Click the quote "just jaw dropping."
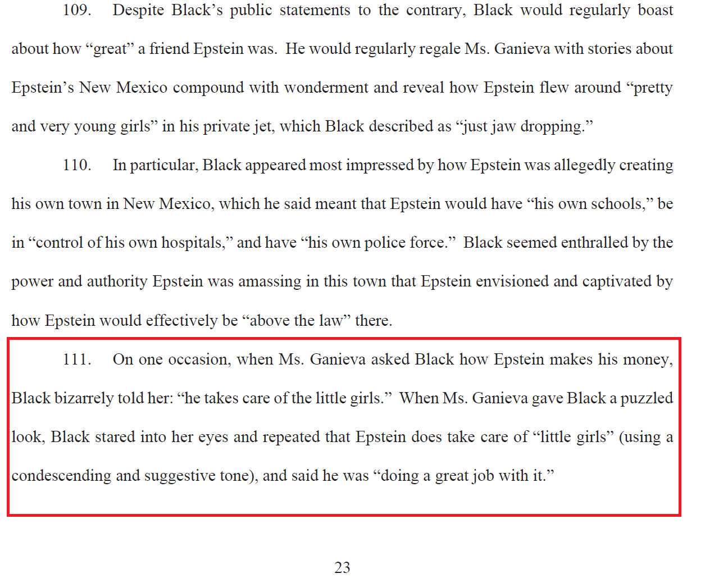The height and width of the screenshot is (578, 728). coord(525,126)
